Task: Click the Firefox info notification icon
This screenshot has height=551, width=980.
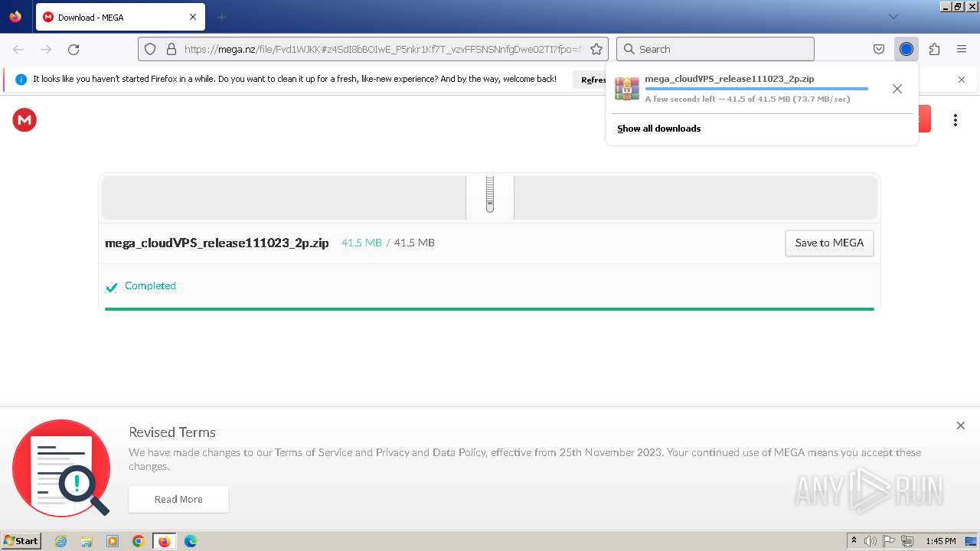Action: 21,80
